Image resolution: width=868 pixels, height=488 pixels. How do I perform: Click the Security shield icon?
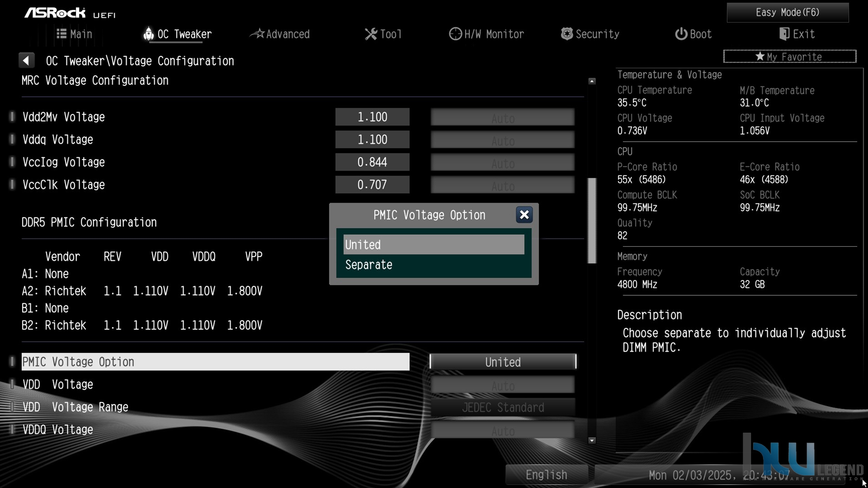(x=567, y=34)
